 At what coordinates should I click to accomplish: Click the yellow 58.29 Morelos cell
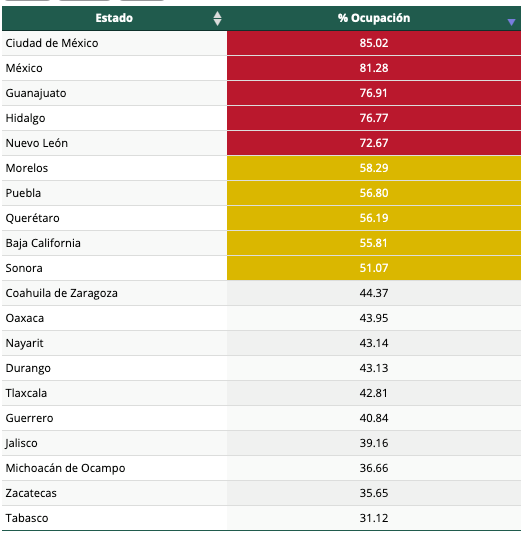tap(374, 168)
